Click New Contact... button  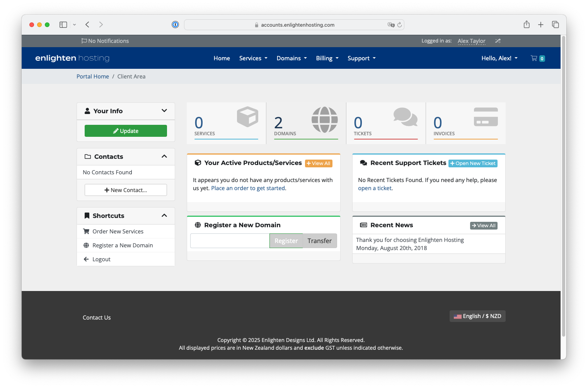pyautogui.click(x=126, y=190)
